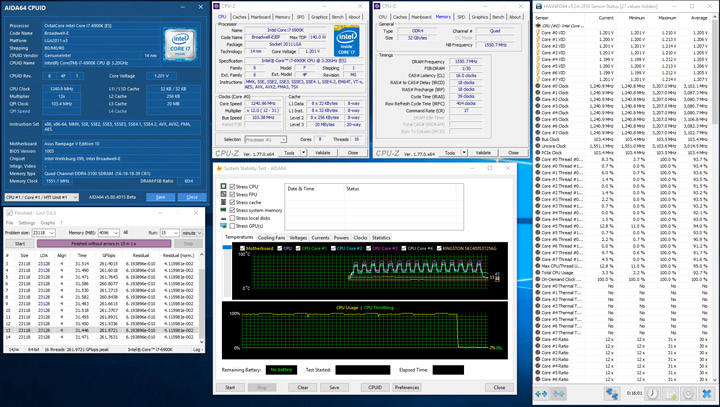The width and height of the screenshot is (720, 407).
Task: Click the Preferences button in Stability Test
Action: point(407,387)
